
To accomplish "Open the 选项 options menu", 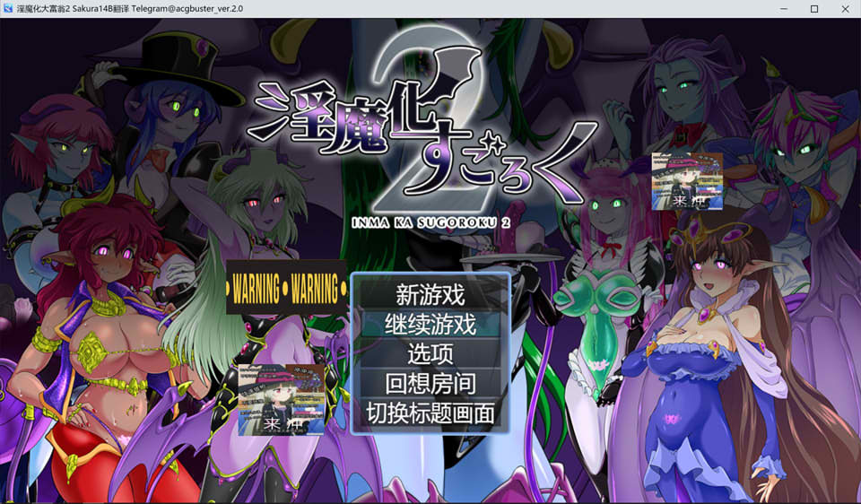I will (x=430, y=353).
